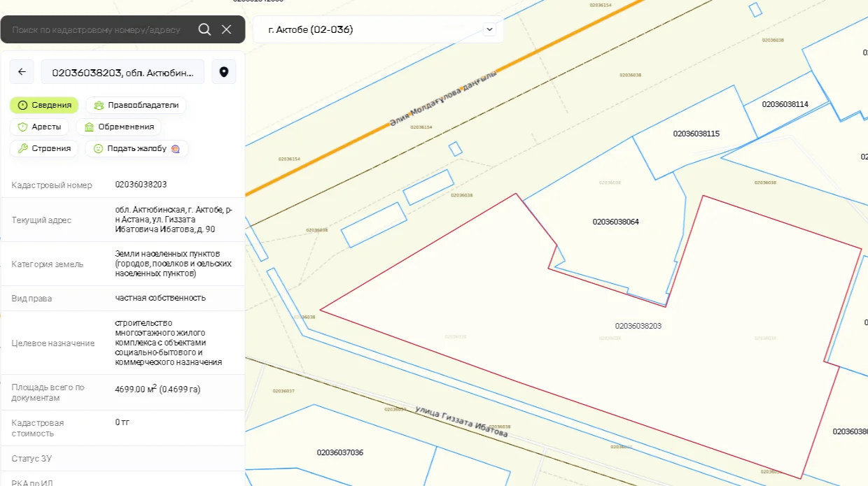Click the search magnifier icon

tap(204, 29)
